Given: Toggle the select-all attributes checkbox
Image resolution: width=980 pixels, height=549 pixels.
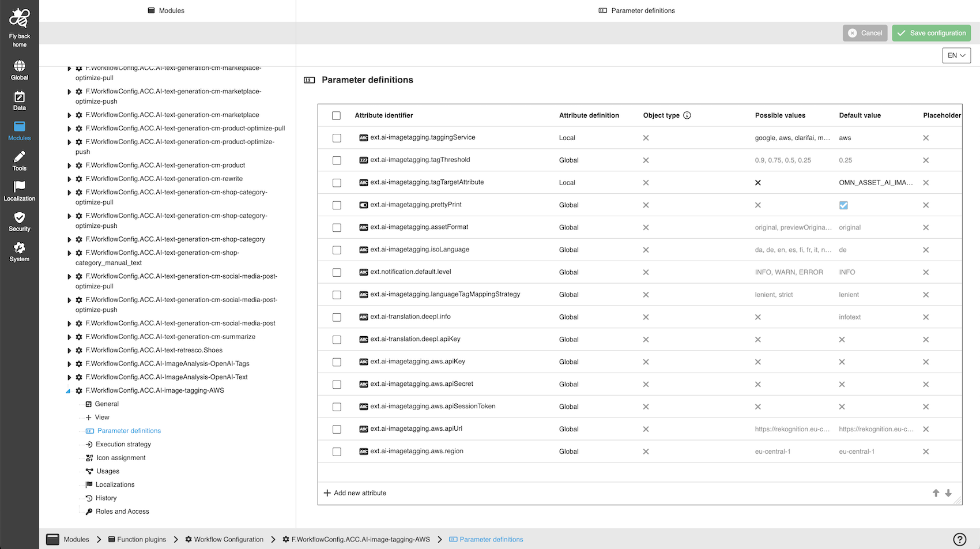Looking at the screenshot, I should point(337,115).
